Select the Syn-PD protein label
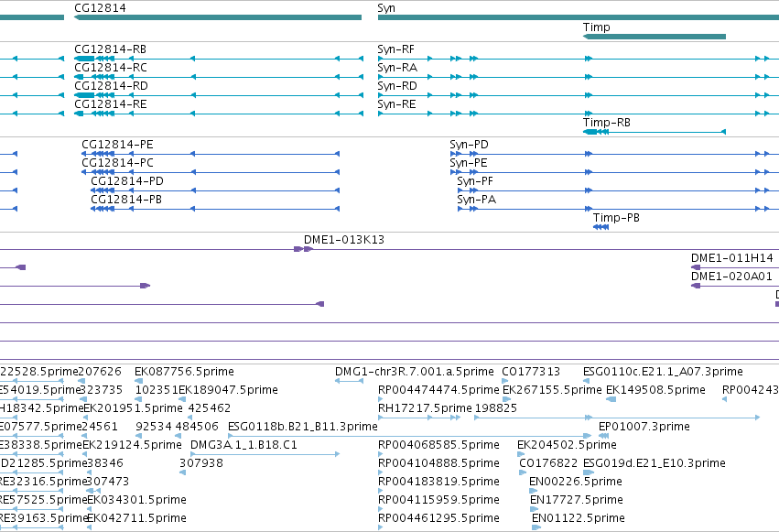This screenshot has width=779, height=532. coord(469,145)
